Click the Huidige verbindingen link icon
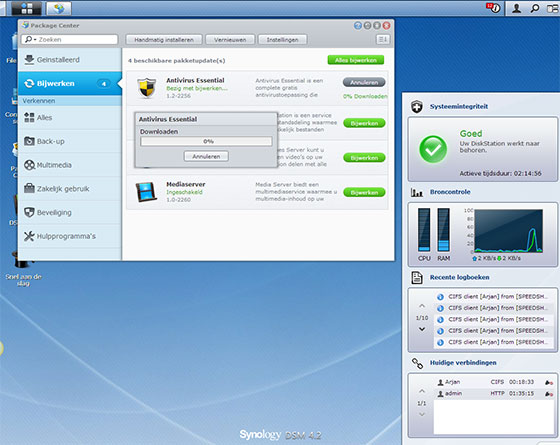Viewport: 560px width, 445px height. (417, 363)
